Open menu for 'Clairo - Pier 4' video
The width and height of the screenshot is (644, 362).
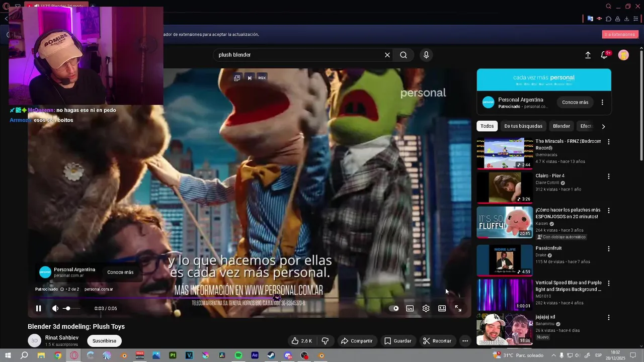[608, 176]
